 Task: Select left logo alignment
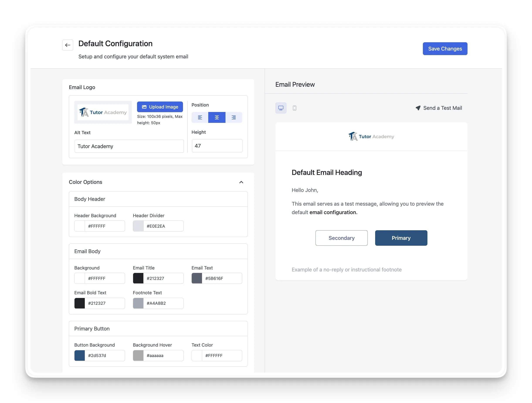200,117
